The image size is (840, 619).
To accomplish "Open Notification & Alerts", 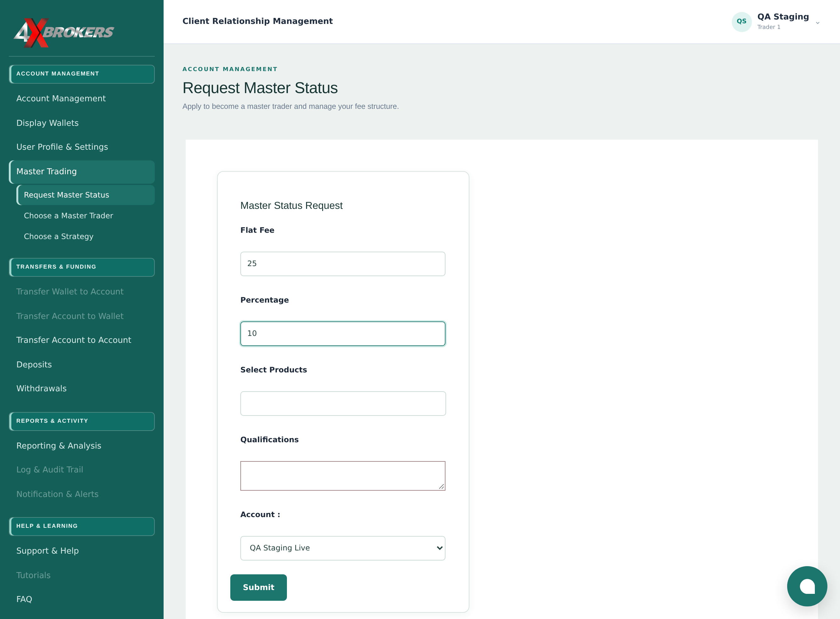I will click(57, 494).
